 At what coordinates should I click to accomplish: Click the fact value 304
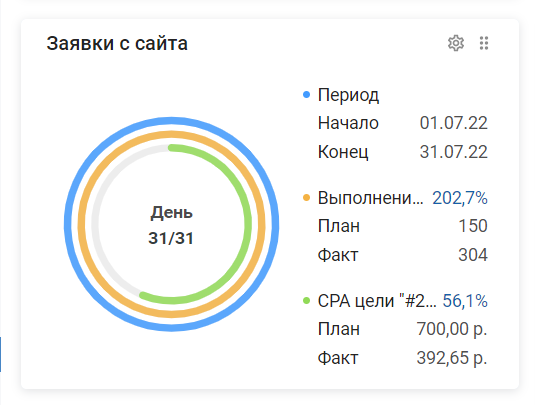coord(473,255)
